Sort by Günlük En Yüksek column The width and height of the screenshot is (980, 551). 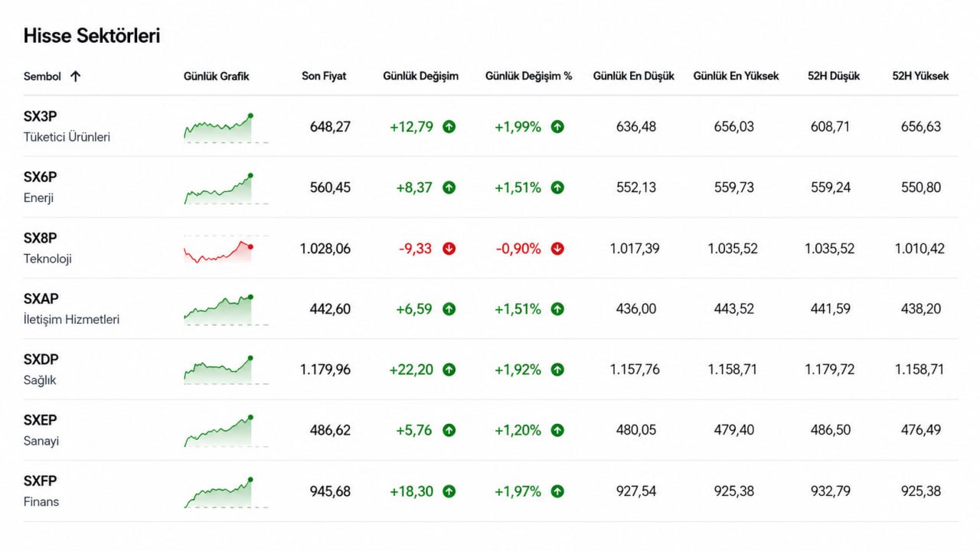click(736, 76)
